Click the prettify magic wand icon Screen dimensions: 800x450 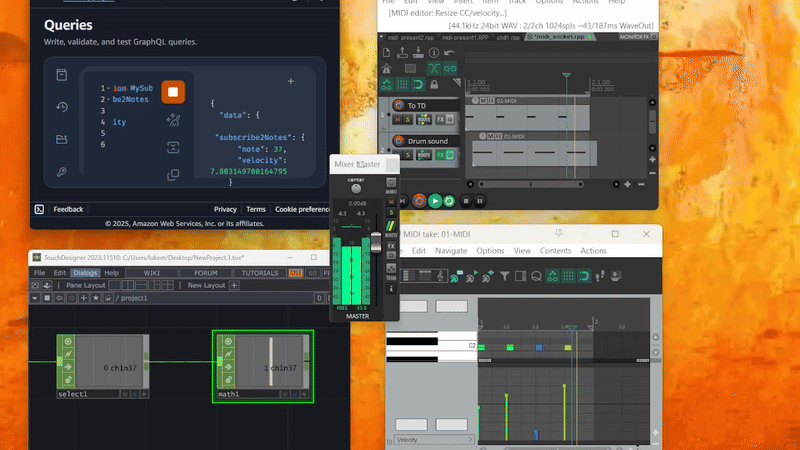[x=173, y=120]
